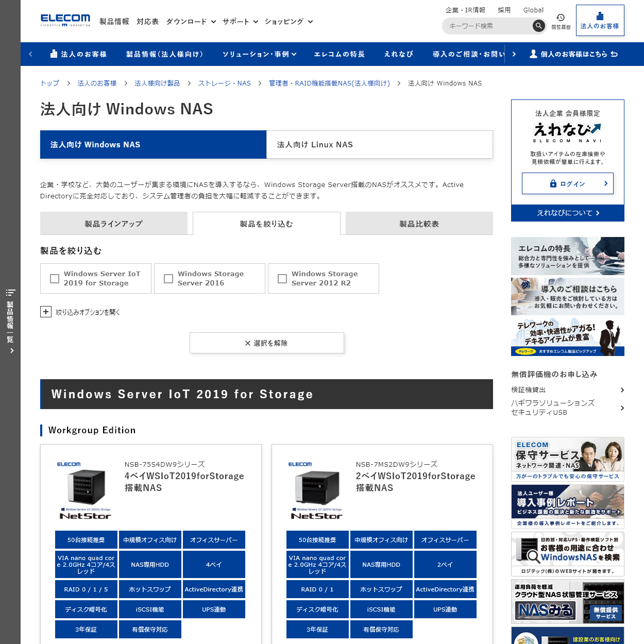644x644 pixels.
Task: Expand the 絞り込みオプションを開く plus toggle
Action: coord(46,312)
